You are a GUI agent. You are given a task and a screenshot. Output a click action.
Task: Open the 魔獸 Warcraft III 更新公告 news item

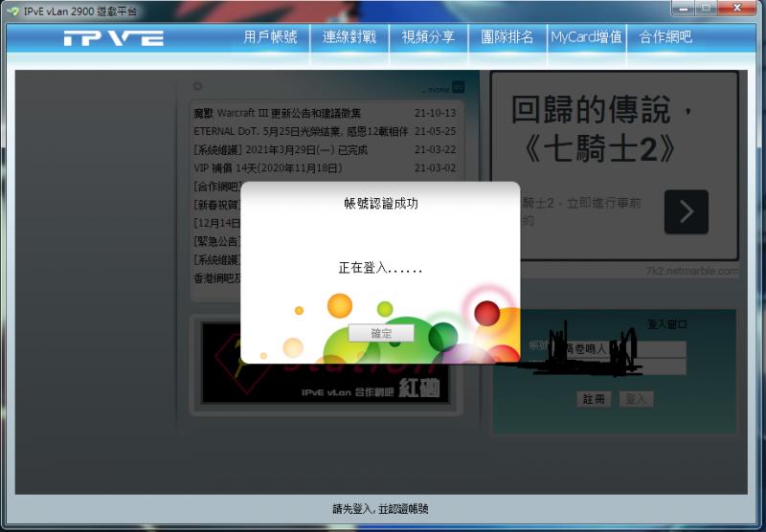click(x=277, y=113)
